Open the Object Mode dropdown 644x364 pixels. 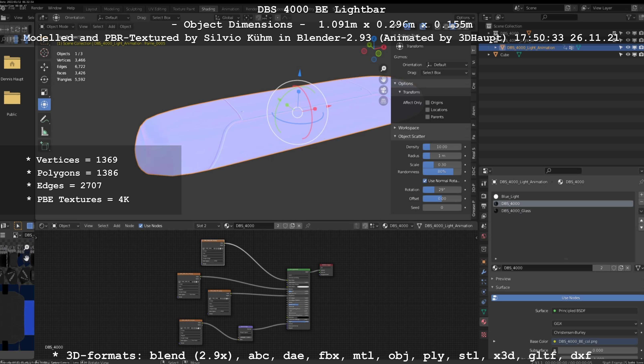click(x=57, y=26)
